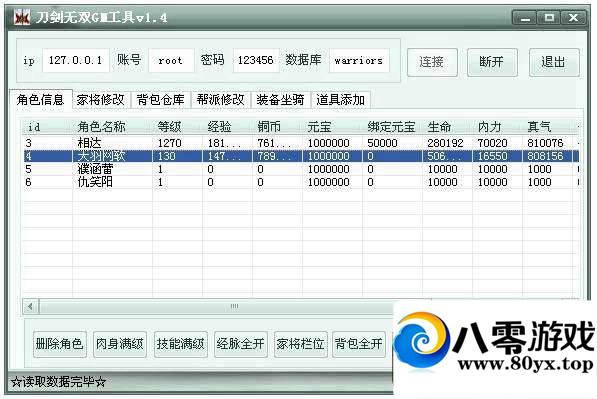
Task: Select the row for character 相达
Action: click(x=301, y=143)
